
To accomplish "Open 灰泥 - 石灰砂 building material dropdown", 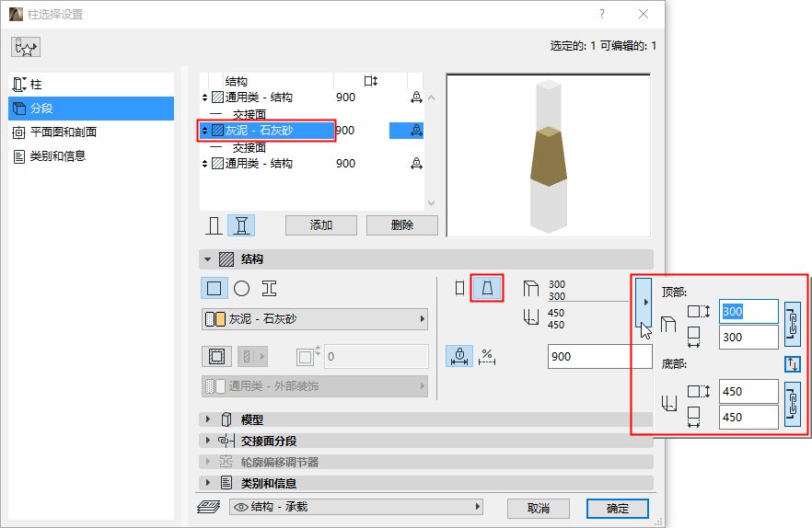I will (x=315, y=319).
